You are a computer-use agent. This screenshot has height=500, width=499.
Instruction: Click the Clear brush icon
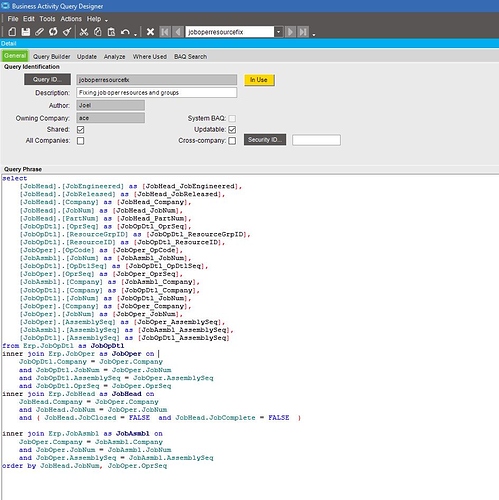tap(67, 32)
